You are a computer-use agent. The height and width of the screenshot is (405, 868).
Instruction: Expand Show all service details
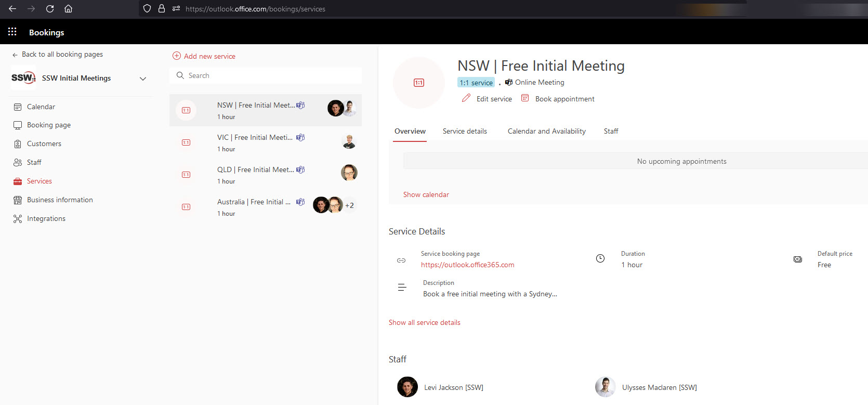(x=424, y=322)
